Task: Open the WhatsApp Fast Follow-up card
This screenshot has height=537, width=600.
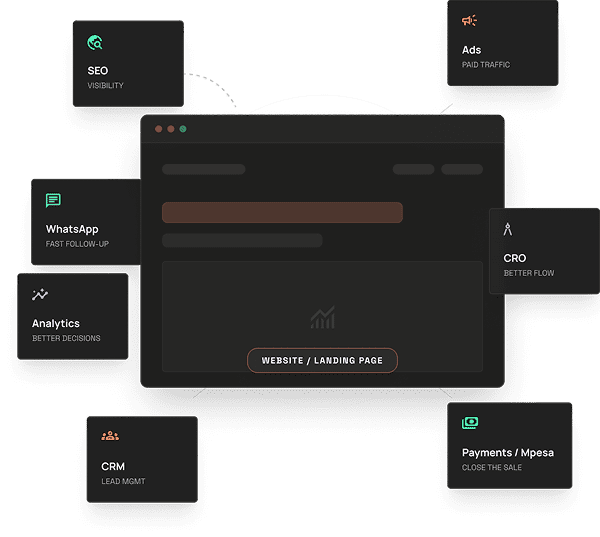Action: point(85,222)
